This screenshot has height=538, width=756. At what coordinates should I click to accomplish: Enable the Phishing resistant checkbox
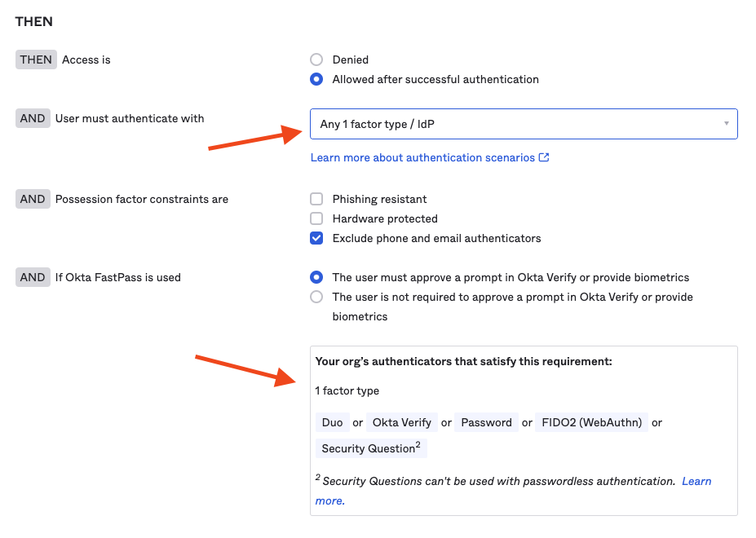(x=316, y=200)
